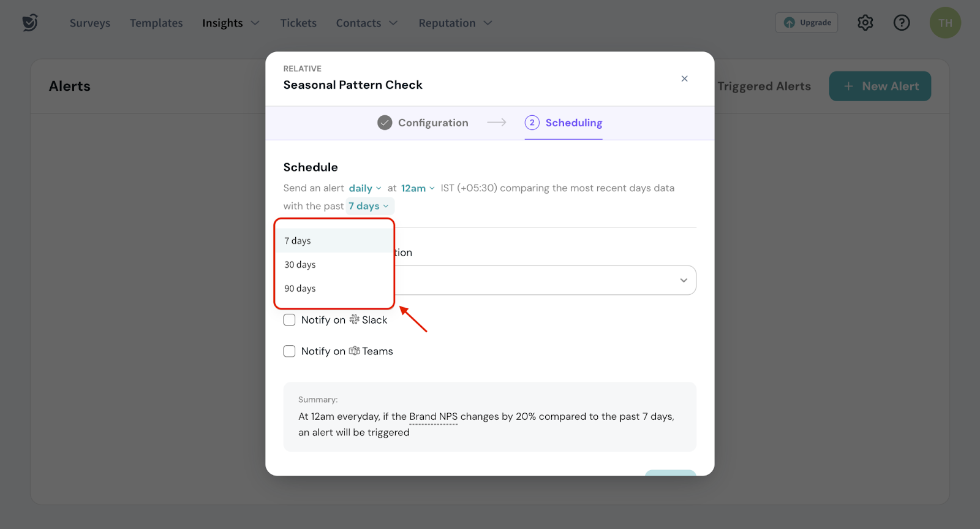Image resolution: width=980 pixels, height=529 pixels.
Task: Enable Notify on Slack checkbox
Action: point(290,320)
